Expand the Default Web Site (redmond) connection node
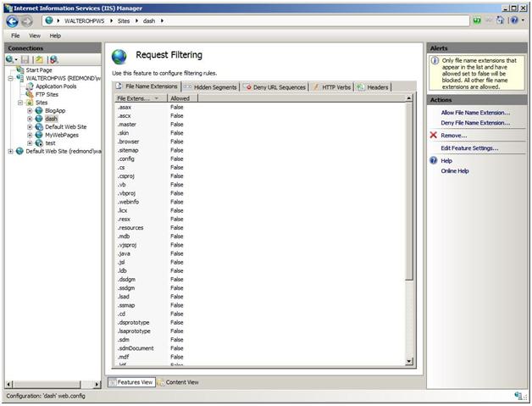532x406 pixels. pos(10,152)
